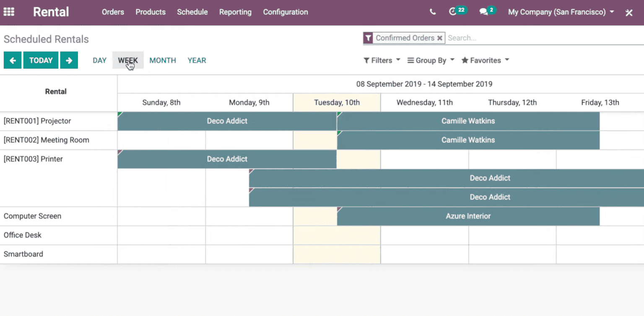Switch to the Day view
644x316 pixels.
pyautogui.click(x=99, y=60)
